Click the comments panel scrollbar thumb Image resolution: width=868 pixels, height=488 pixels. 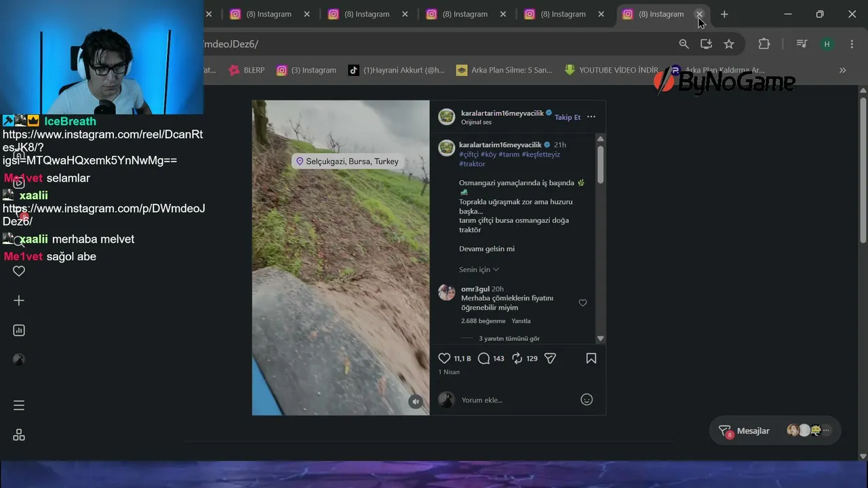[600, 163]
